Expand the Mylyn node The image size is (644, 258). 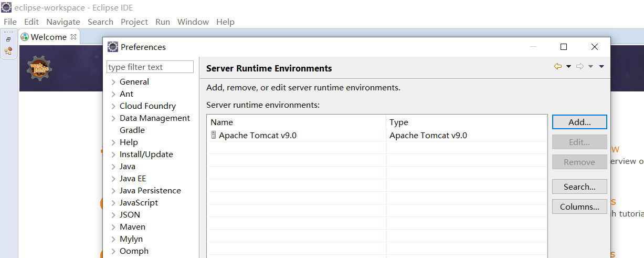coord(113,239)
